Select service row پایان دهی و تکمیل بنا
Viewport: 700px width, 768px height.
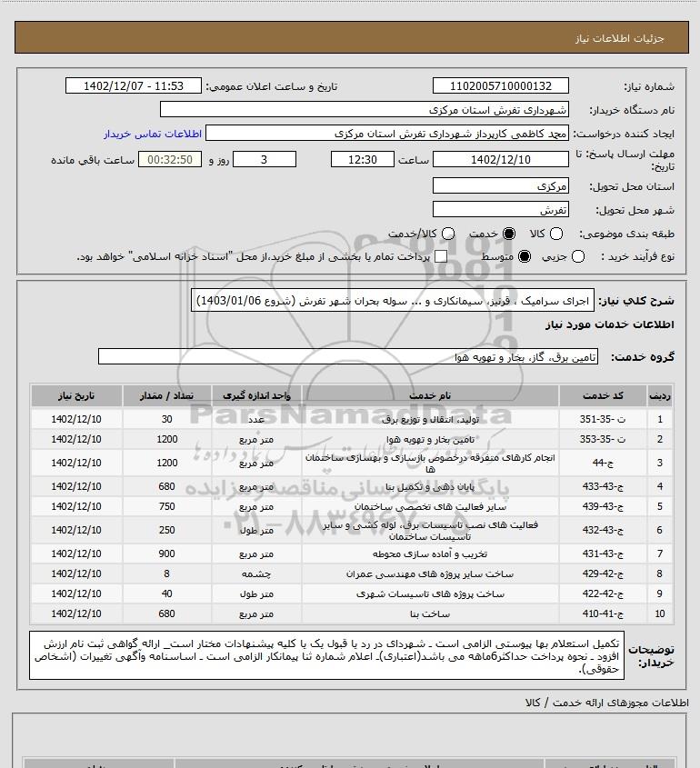(352, 486)
